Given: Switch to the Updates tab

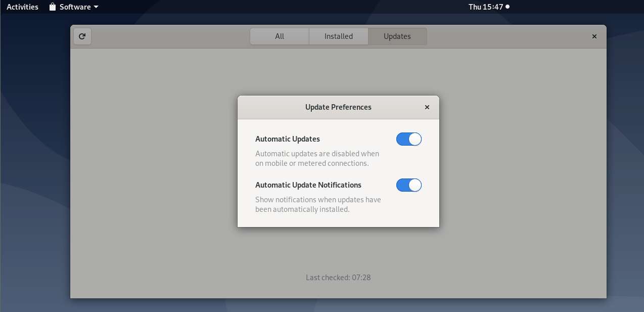Looking at the screenshot, I should point(397,36).
